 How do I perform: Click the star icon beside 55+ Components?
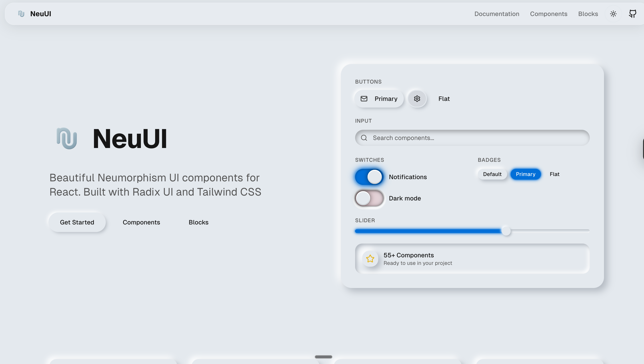tap(370, 258)
